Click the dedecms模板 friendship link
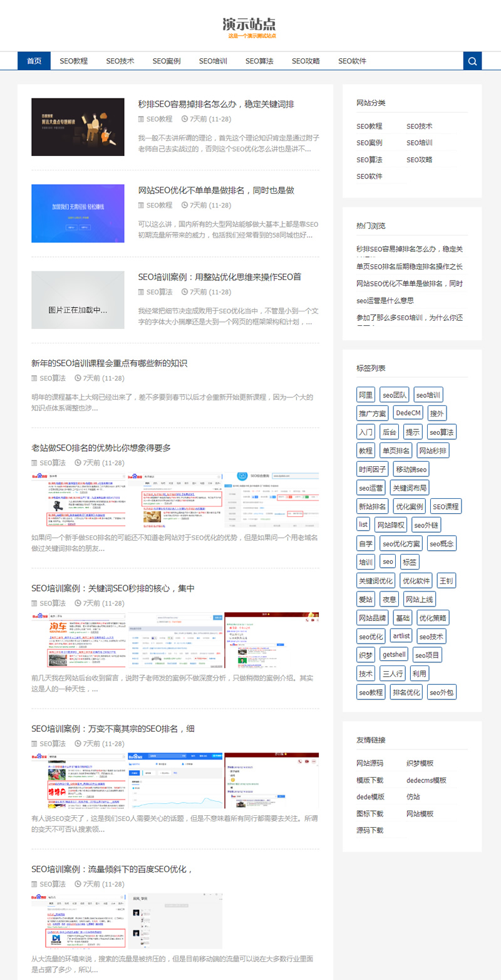Image resolution: width=501 pixels, height=980 pixels. pyautogui.click(x=426, y=780)
